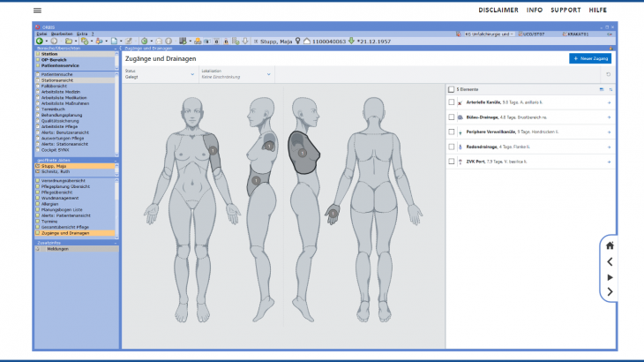Click the reset filter icon below Neuer Zugang
Screen dimensions: 644x362
point(608,74)
